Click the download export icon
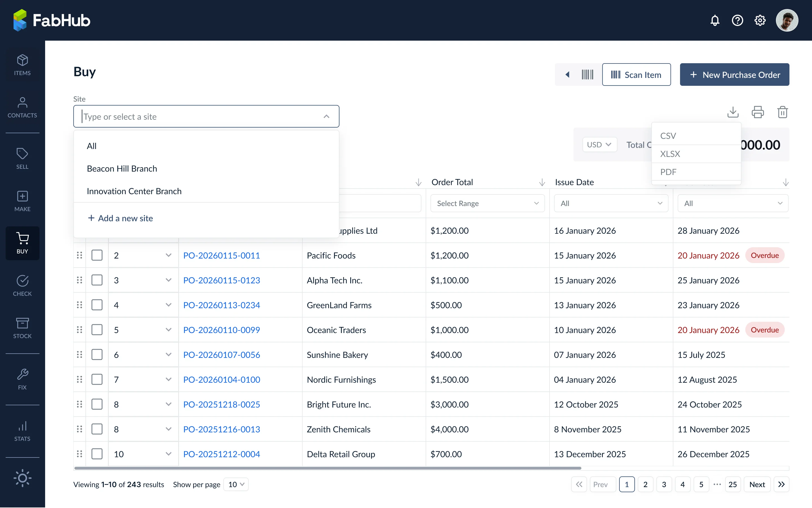 [x=733, y=112]
